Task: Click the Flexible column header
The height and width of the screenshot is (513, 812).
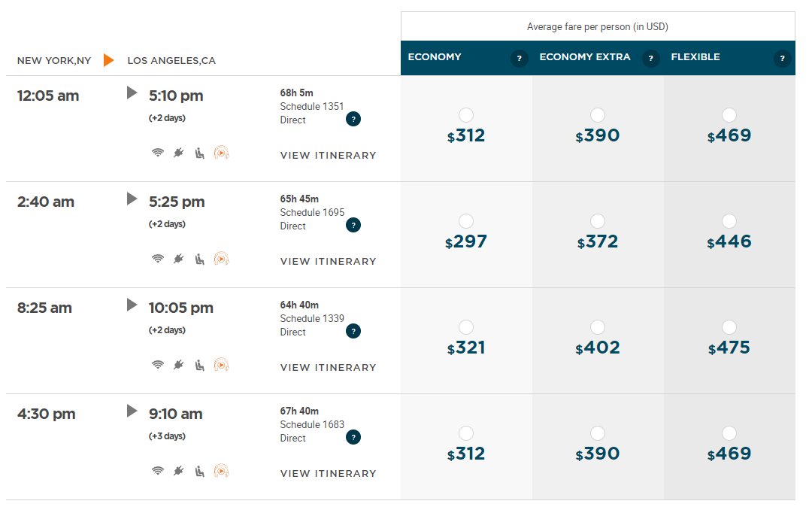Action: [x=695, y=57]
